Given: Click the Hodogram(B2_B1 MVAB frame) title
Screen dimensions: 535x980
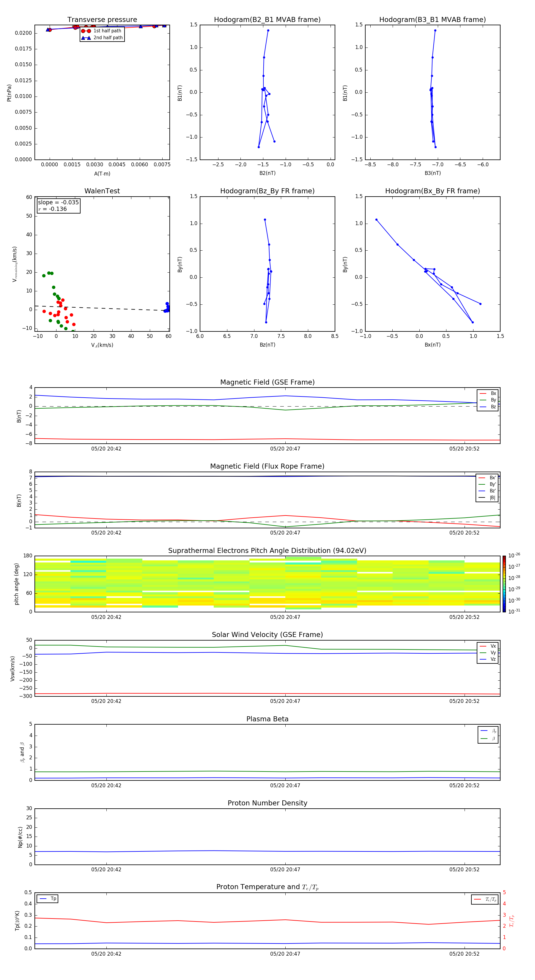Looking at the screenshot, I should click(x=267, y=20).
